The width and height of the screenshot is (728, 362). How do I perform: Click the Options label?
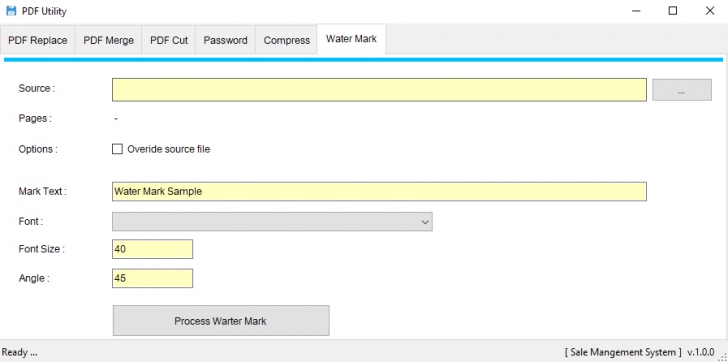pos(38,149)
